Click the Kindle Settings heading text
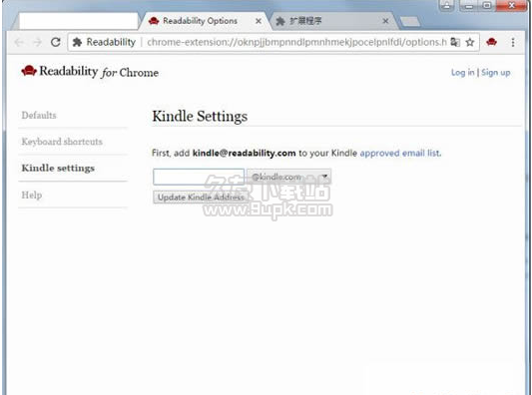 coord(200,117)
